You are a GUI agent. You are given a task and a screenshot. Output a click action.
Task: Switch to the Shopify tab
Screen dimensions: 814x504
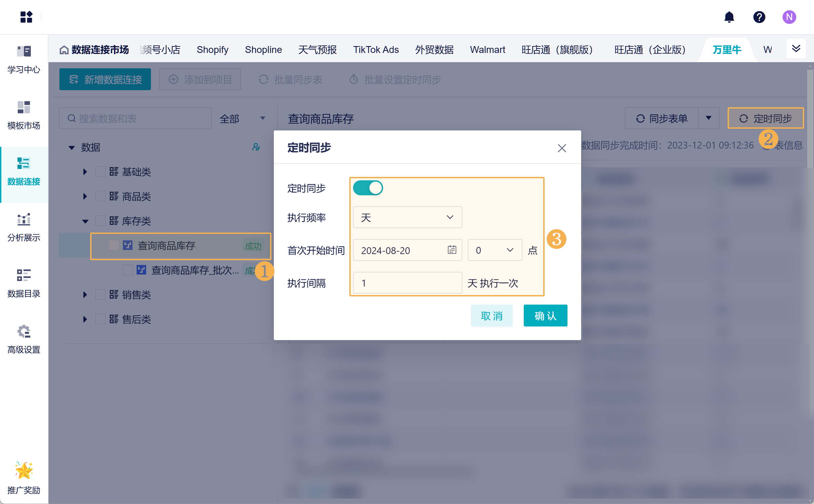(212, 50)
